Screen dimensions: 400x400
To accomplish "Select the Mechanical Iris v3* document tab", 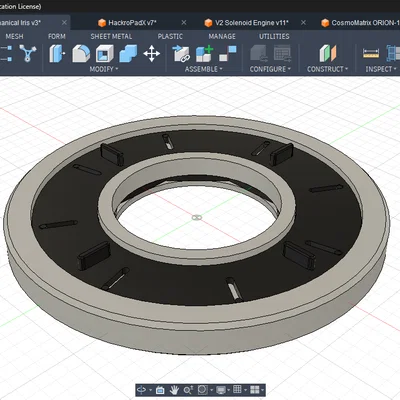I will pyautogui.click(x=20, y=23).
